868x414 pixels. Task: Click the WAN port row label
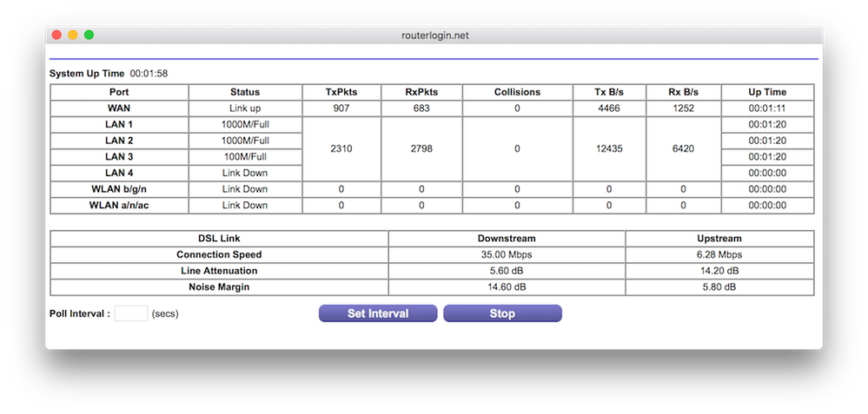[119, 108]
